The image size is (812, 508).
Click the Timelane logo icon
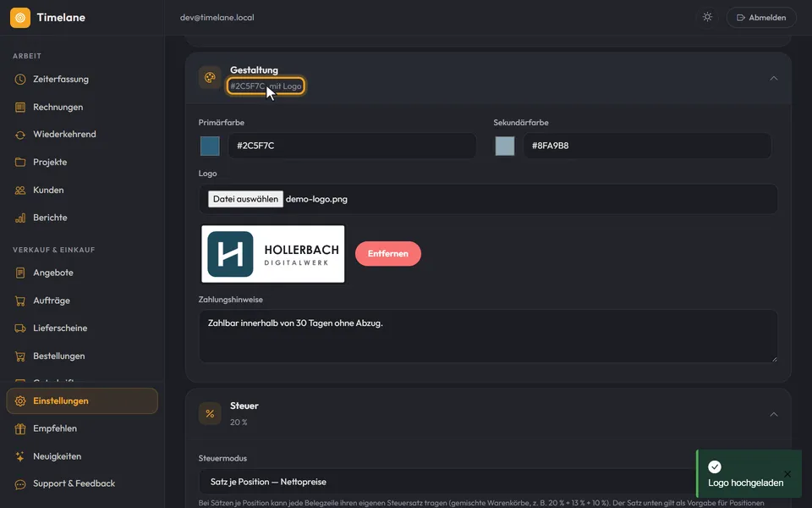click(x=20, y=18)
